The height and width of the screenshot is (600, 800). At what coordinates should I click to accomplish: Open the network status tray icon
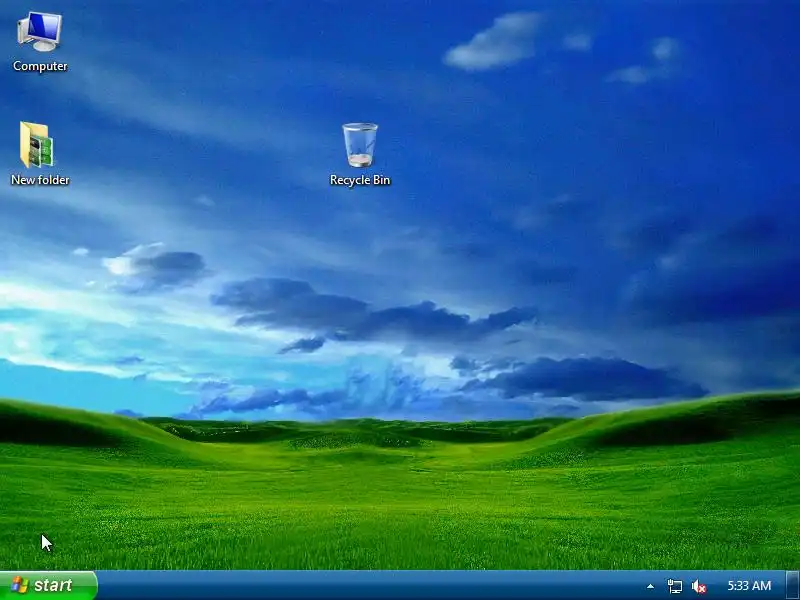pos(674,586)
